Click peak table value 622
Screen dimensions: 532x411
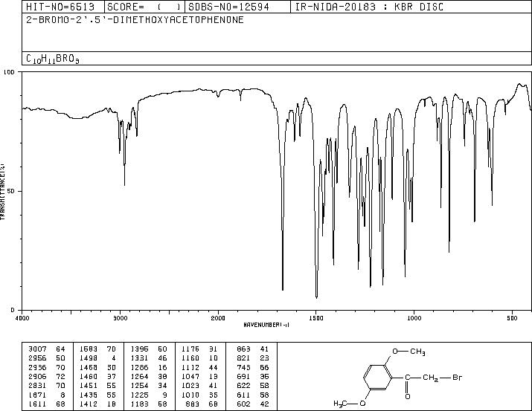[x=243, y=386]
